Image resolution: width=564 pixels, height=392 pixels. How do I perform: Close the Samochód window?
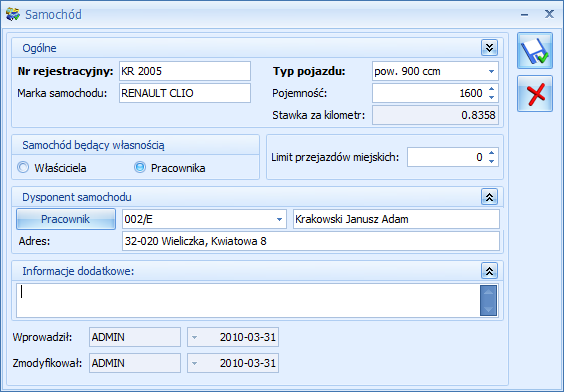point(549,14)
